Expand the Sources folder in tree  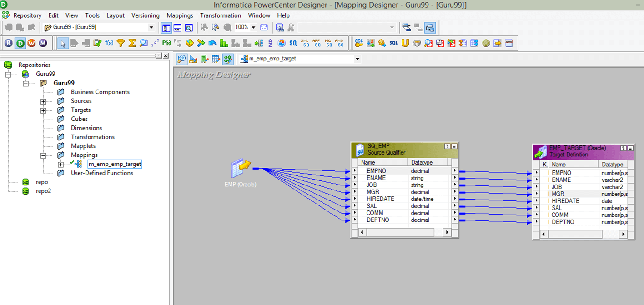[43, 101]
